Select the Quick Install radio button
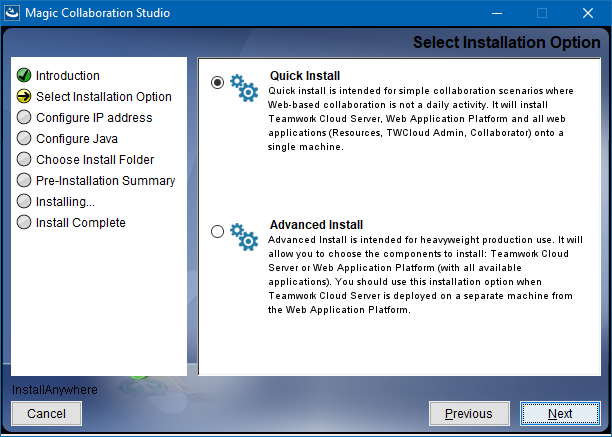This screenshot has height=437, width=612. [217, 82]
